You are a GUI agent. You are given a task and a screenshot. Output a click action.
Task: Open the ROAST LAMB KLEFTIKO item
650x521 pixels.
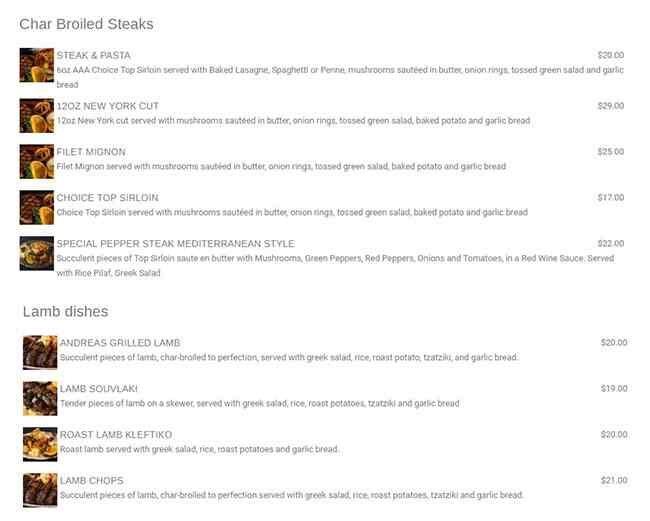[x=116, y=435]
